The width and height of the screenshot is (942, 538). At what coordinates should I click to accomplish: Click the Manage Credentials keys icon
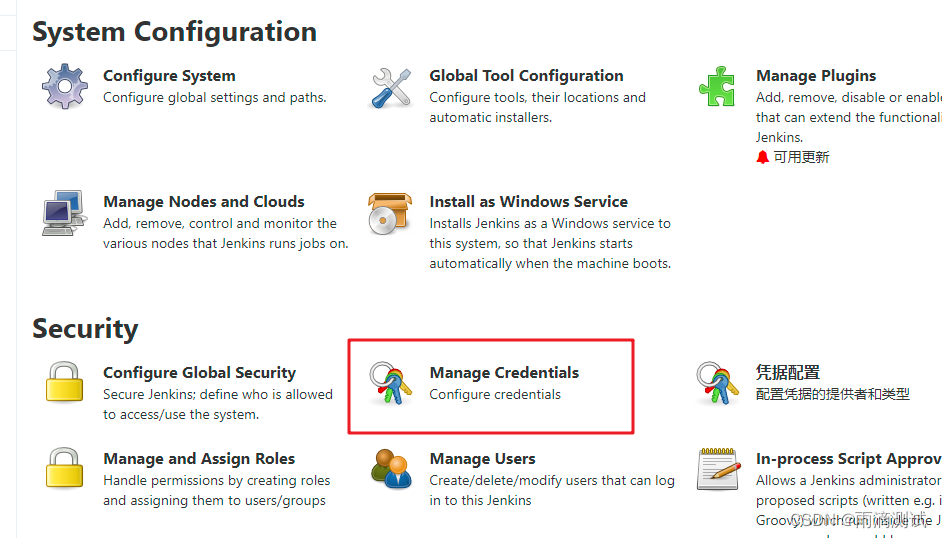click(x=390, y=382)
